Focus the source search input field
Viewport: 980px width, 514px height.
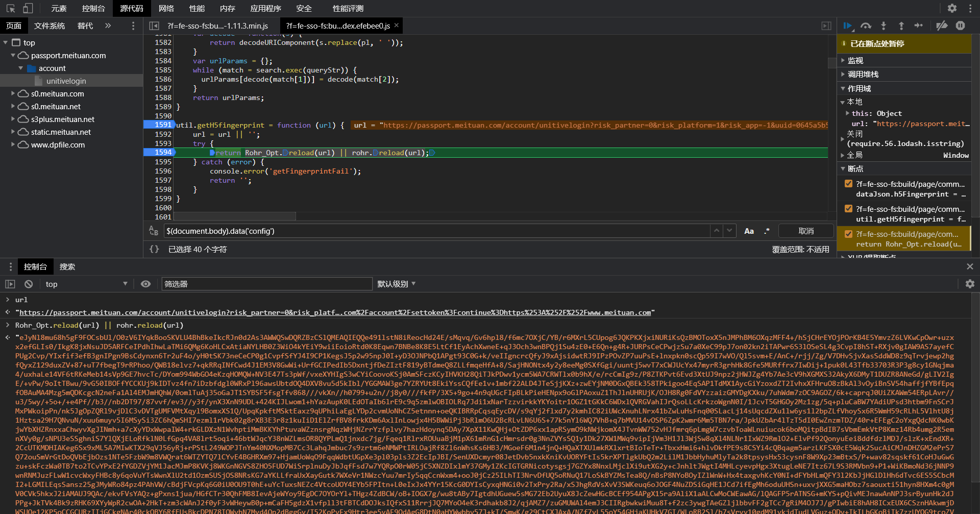[x=437, y=231]
